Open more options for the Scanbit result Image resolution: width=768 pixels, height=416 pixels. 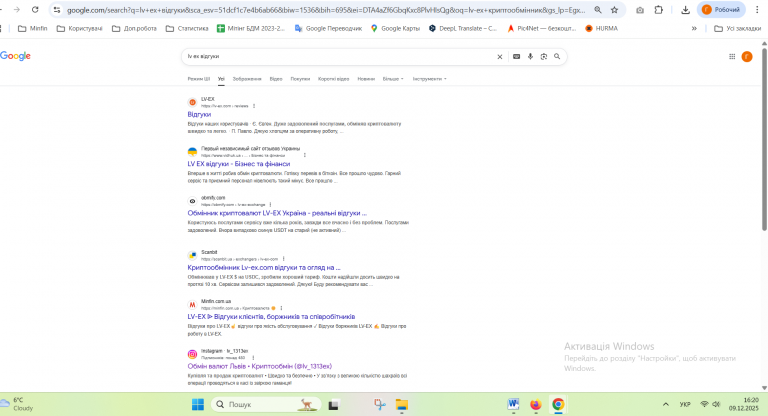(283, 259)
